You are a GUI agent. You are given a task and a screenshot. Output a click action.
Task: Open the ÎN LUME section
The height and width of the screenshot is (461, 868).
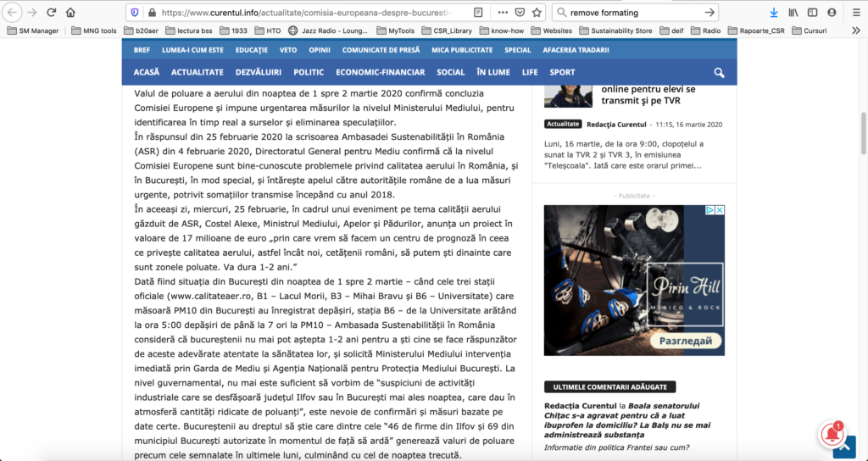pos(493,73)
